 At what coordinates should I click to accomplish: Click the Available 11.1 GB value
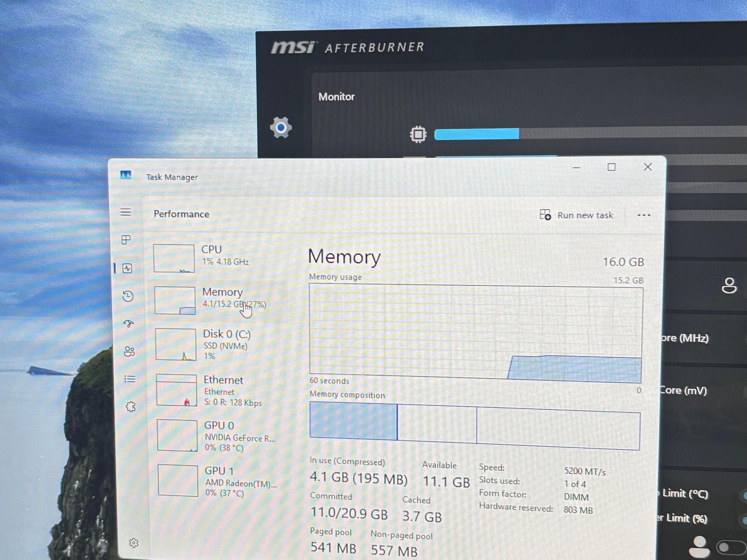coord(446,482)
